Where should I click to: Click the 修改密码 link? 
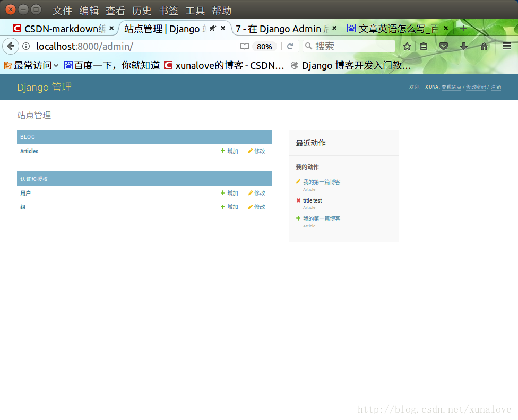tap(476, 87)
